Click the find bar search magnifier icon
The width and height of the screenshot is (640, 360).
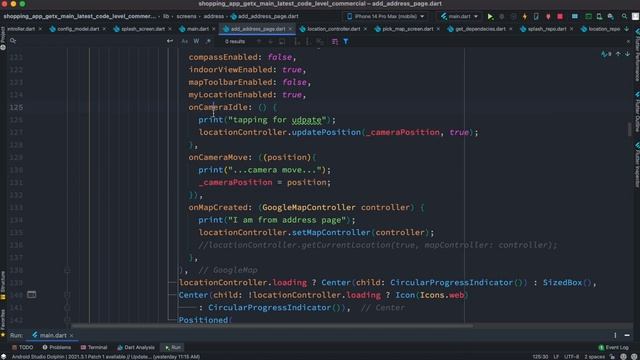[13, 41]
